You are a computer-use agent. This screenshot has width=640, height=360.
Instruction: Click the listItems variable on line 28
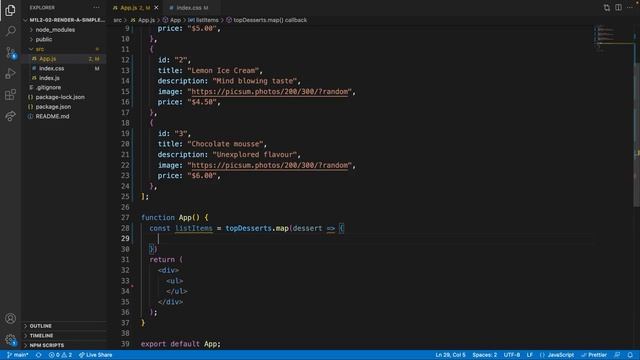(194, 228)
